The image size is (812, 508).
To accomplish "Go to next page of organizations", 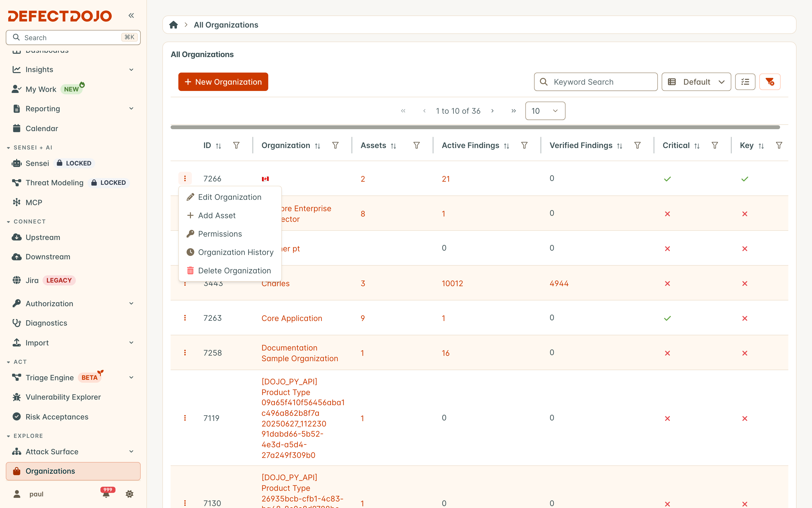I will (x=492, y=111).
